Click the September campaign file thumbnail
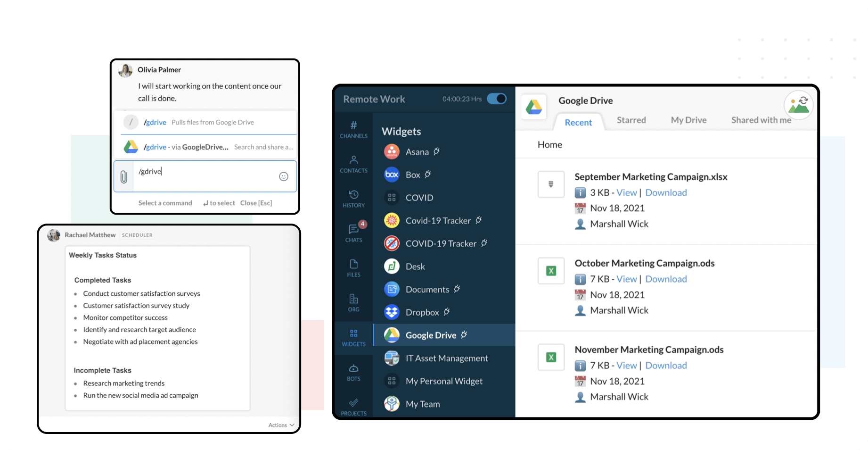868x450 pixels. pos(551,184)
